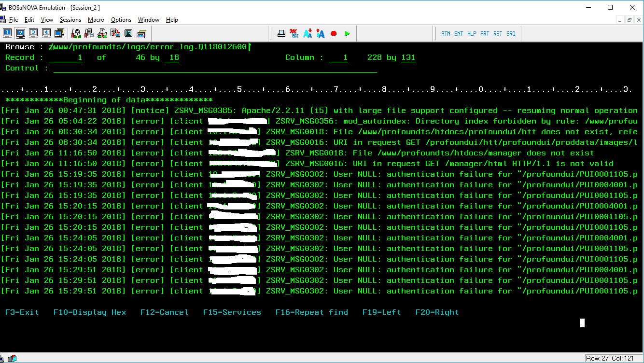Click the ATN key button
Viewport: 644px width, 363px height.
(x=446, y=34)
